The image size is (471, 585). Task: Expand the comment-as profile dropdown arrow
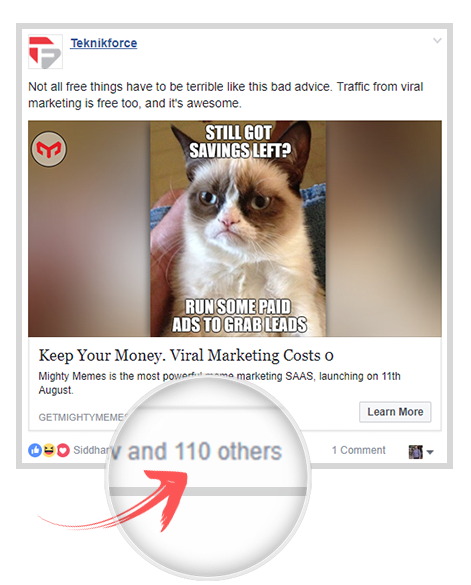click(430, 452)
